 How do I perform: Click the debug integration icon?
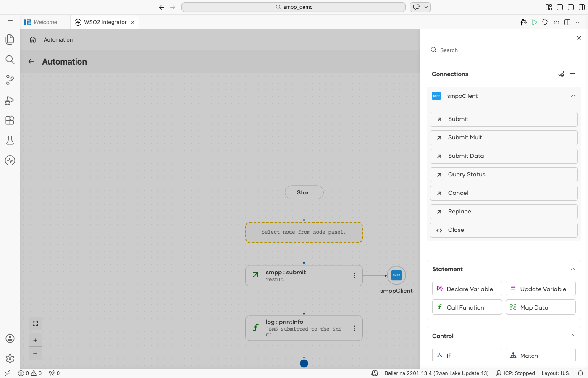(x=545, y=22)
